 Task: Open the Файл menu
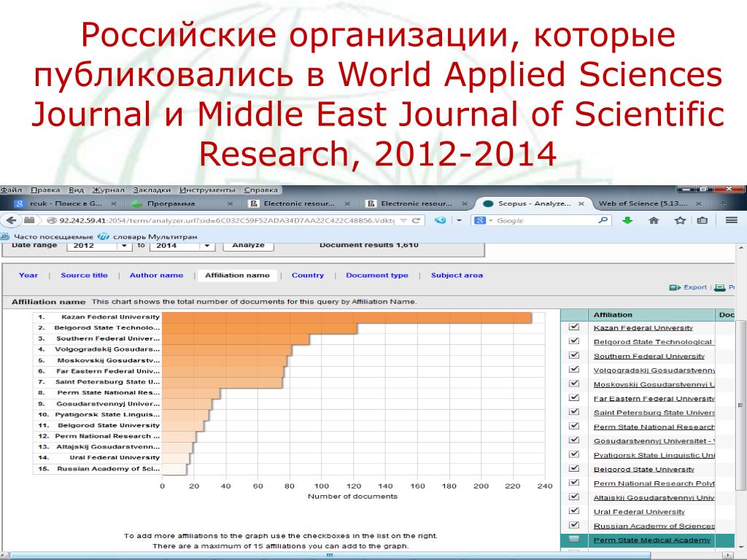coord(11,190)
